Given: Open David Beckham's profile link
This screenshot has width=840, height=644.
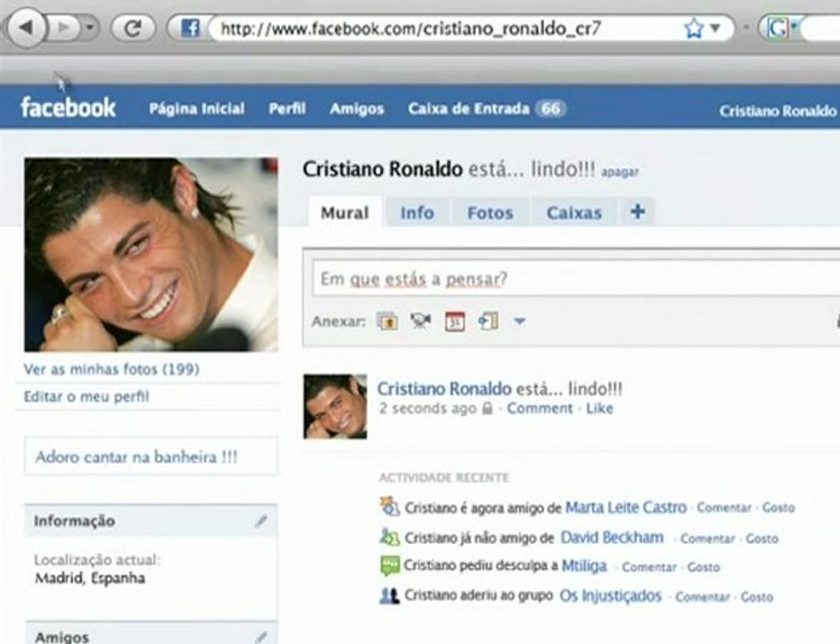Looking at the screenshot, I should click(x=612, y=537).
